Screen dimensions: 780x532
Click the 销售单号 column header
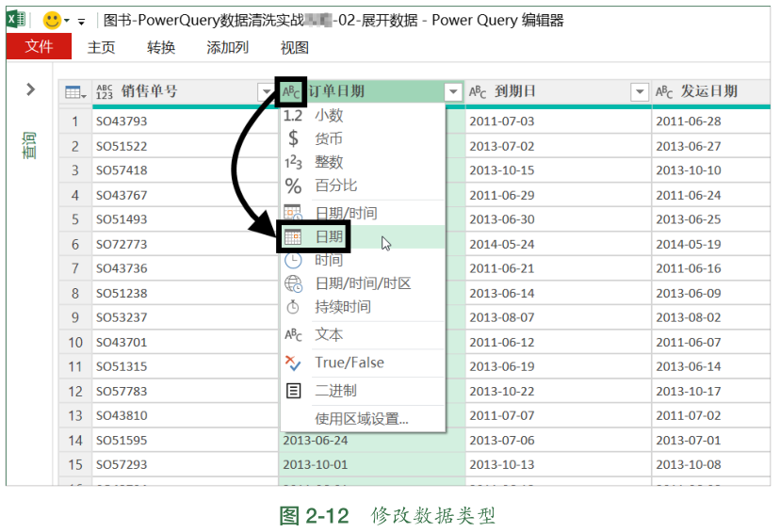185,92
